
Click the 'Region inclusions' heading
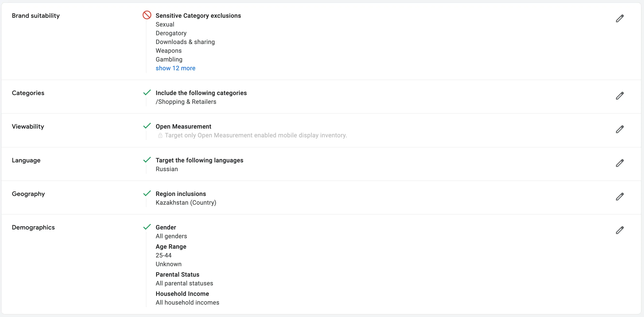tap(181, 194)
